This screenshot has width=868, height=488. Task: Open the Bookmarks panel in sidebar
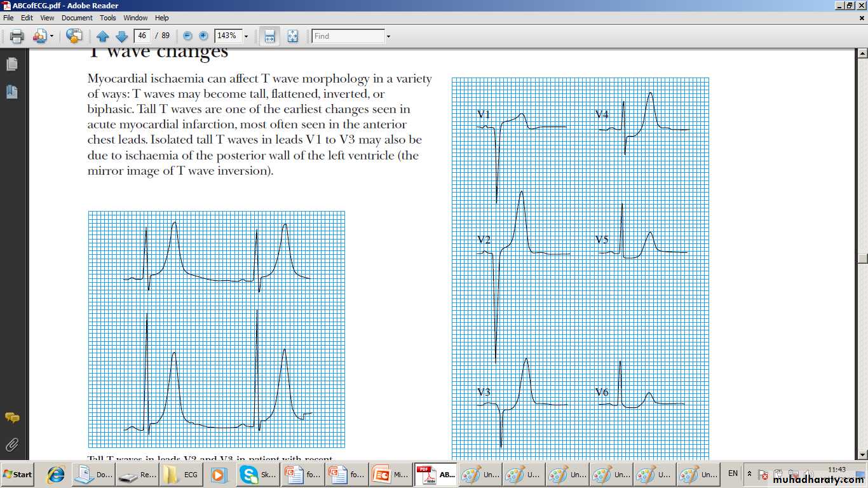(11, 91)
